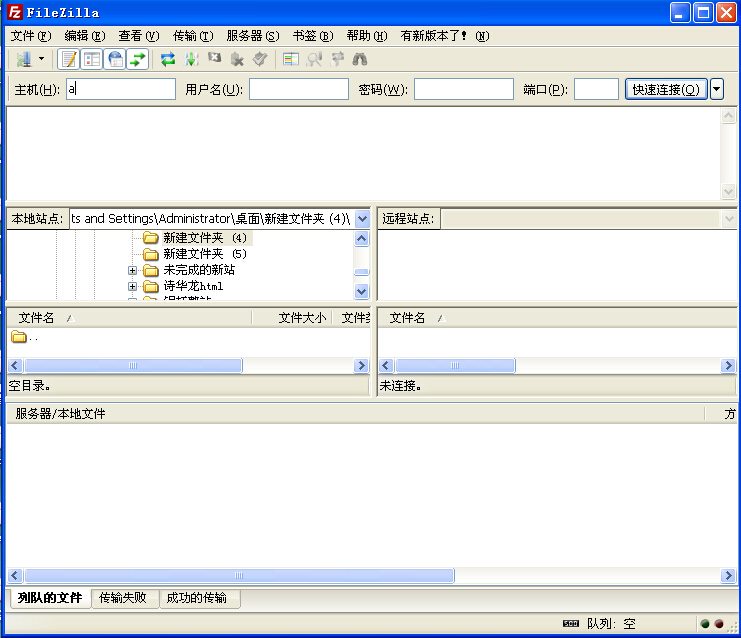Open the Site Manager dropdown arrow

[42, 59]
